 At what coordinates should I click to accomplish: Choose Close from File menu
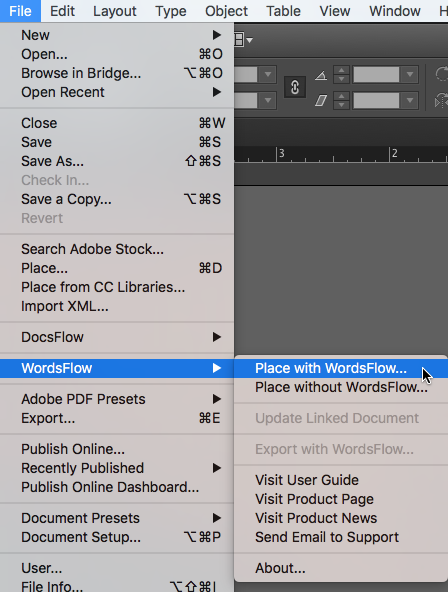[x=117, y=123]
